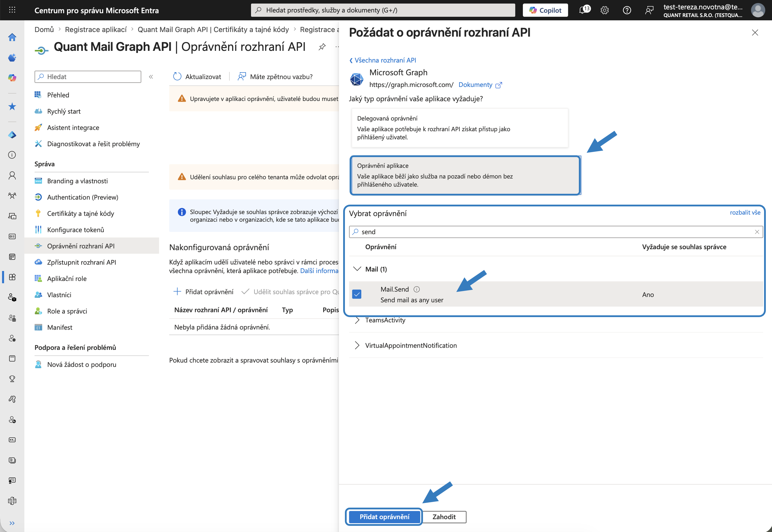Open the app launcher waffle icon
This screenshot has width=772, height=532.
coord(12,10)
